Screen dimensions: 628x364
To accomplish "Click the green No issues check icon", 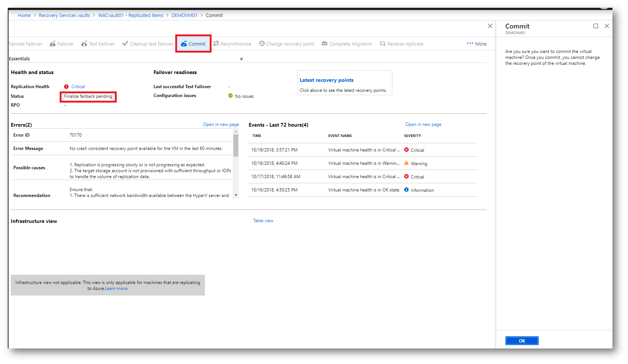I will [x=230, y=96].
